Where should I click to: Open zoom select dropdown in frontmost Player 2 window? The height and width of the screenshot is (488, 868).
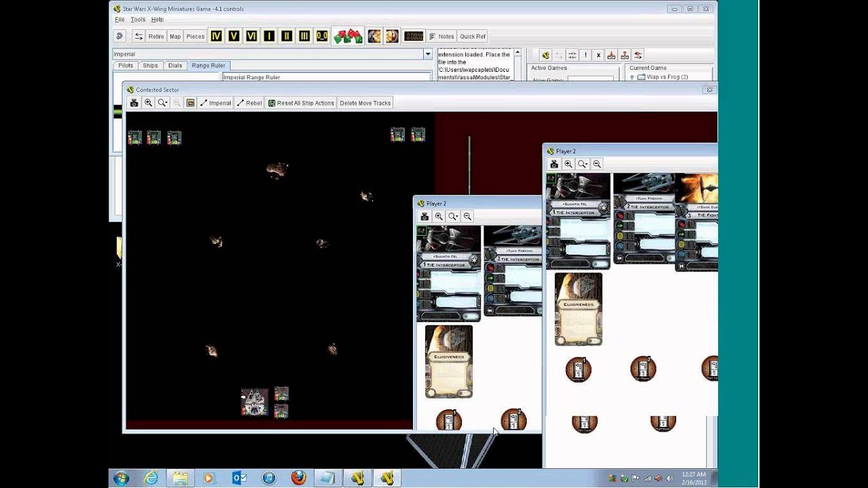pyautogui.click(x=583, y=164)
